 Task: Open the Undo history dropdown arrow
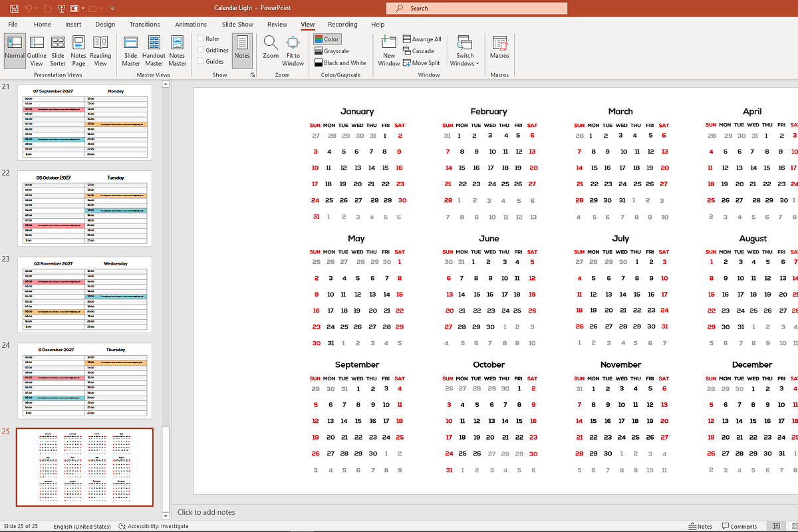tap(38, 9)
